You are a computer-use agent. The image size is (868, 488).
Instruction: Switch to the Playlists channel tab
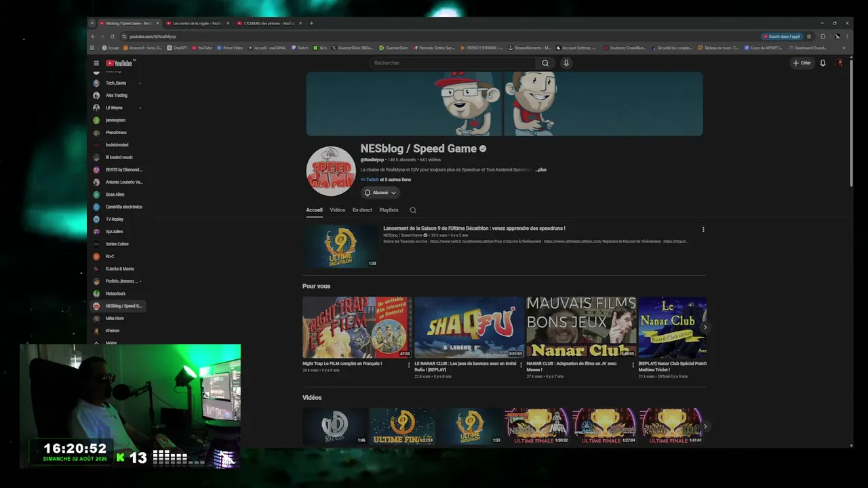[389, 210]
